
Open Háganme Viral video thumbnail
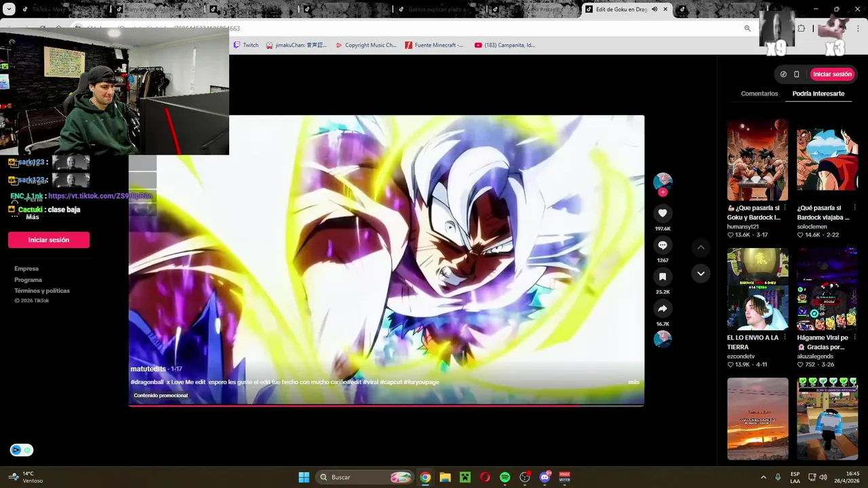pos(827,289)
